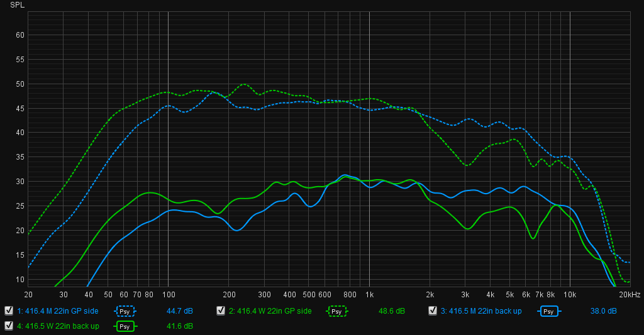Uncheck trace 4 416.5 W 22in back up
The image size is (644, 335).
pos(9,326)
